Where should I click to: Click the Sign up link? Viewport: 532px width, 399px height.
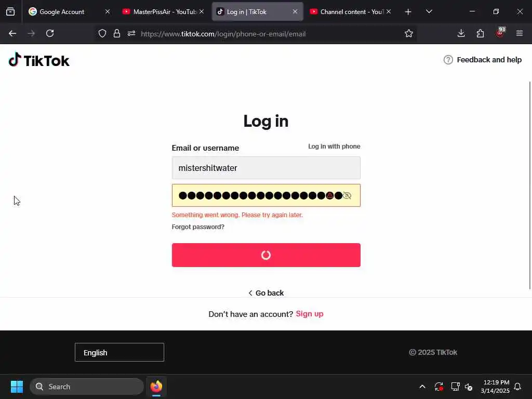310,314
